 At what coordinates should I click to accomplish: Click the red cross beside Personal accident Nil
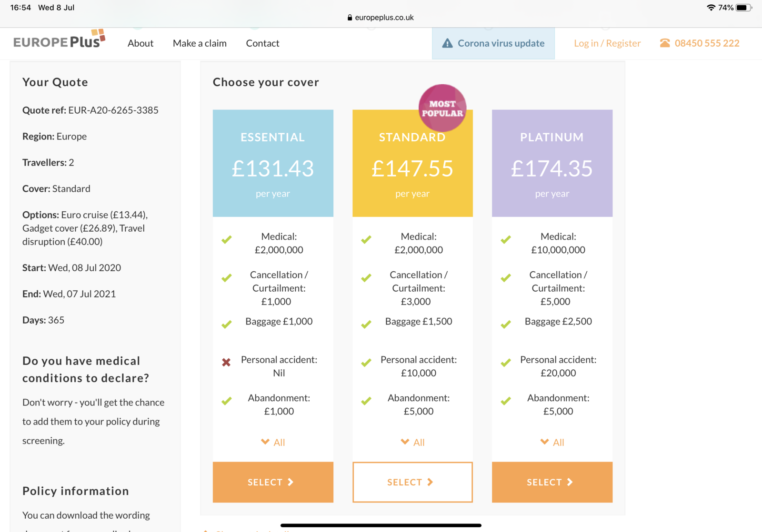[x=226, y=363]
